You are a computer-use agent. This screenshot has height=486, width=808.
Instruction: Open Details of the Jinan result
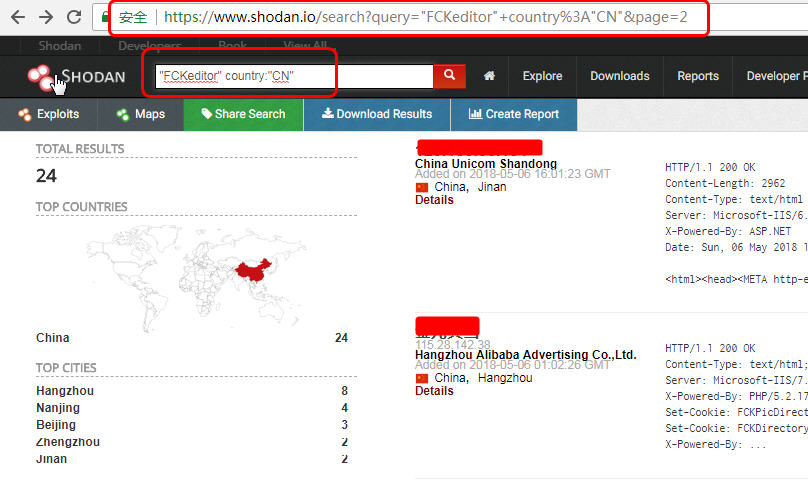434,200
